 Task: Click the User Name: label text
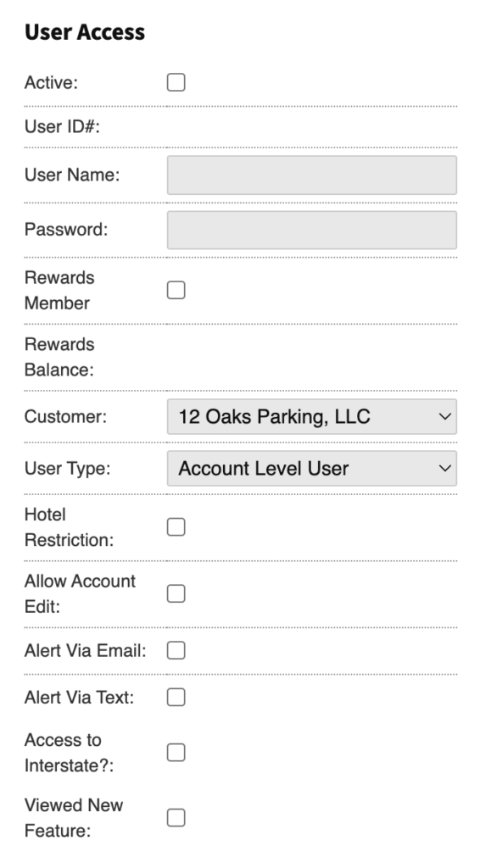pyautogui.click(x=72, y=175)
